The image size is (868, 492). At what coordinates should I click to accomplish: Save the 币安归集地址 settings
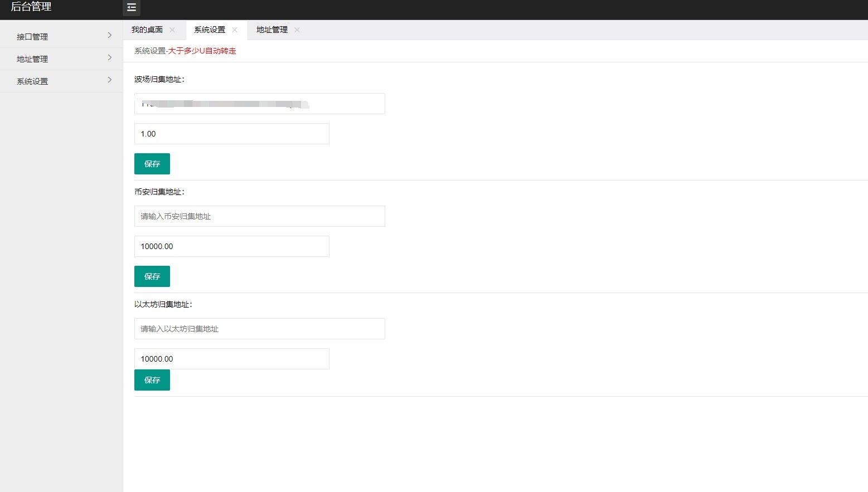pos(152,276)
